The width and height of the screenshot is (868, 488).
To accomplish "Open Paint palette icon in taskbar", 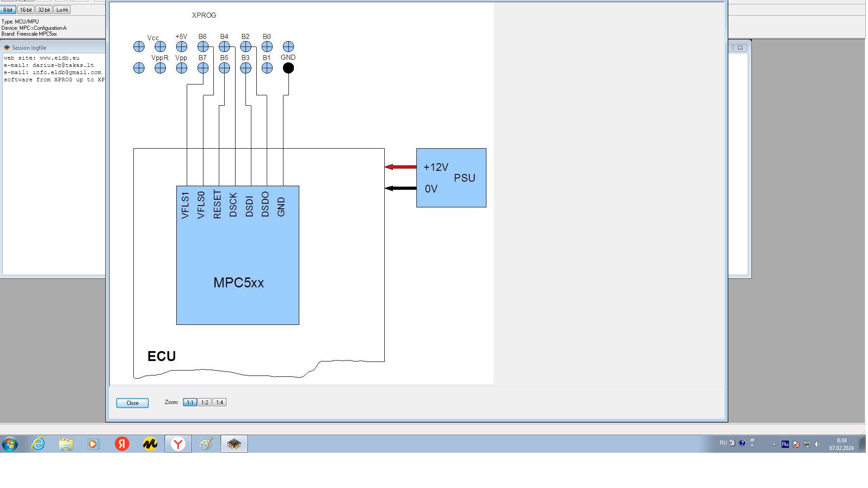I will (206, 444).
